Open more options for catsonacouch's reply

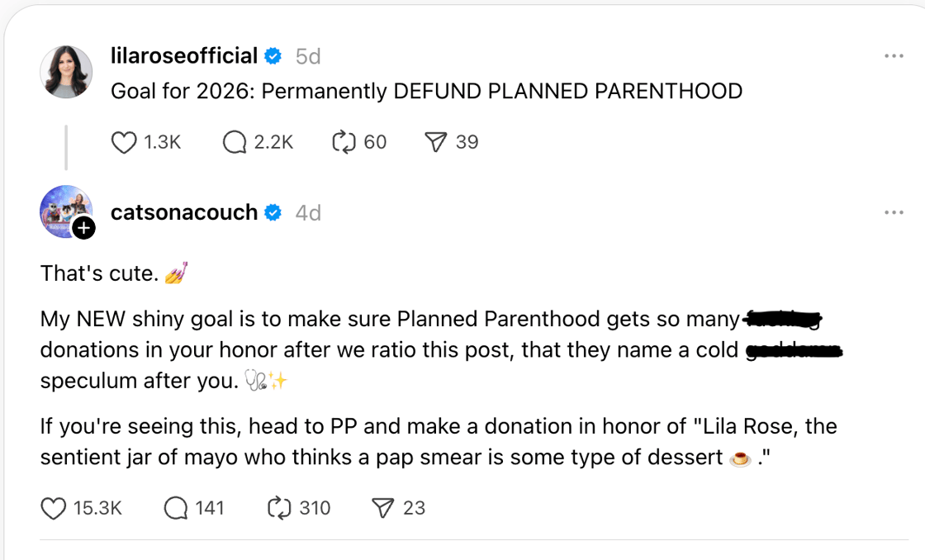[x=894, y=213]
